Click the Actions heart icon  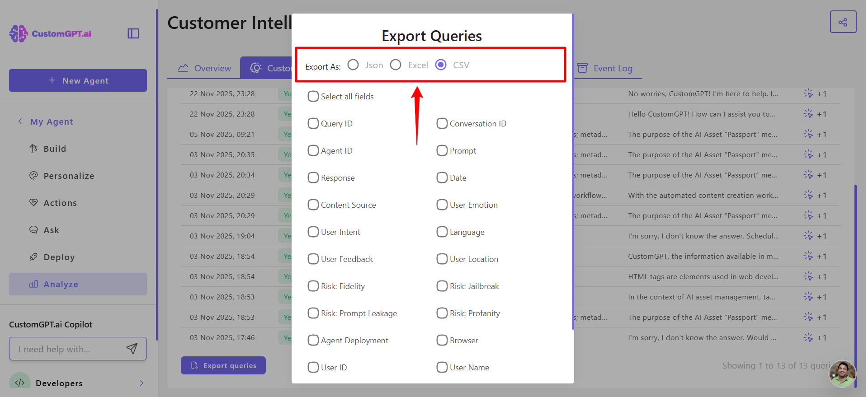33,203
